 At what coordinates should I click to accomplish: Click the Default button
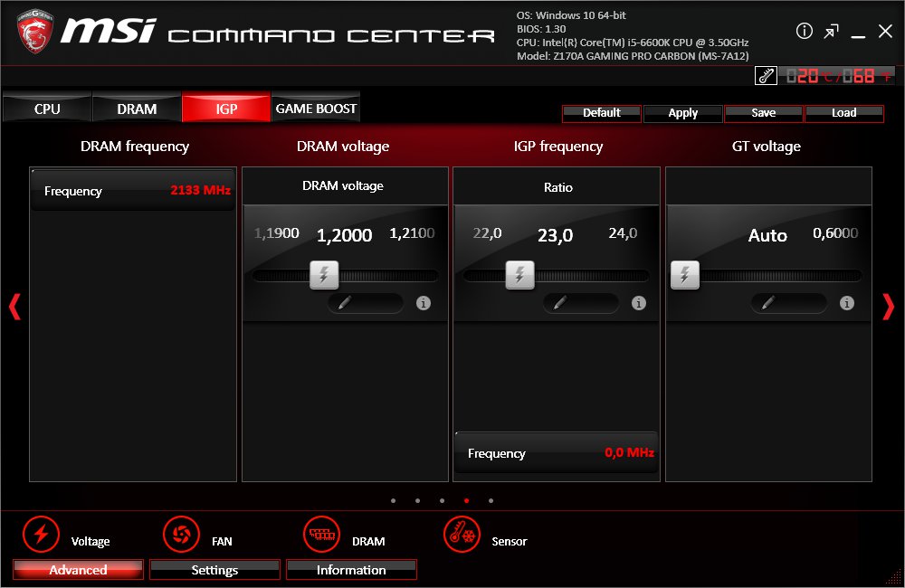602,113
